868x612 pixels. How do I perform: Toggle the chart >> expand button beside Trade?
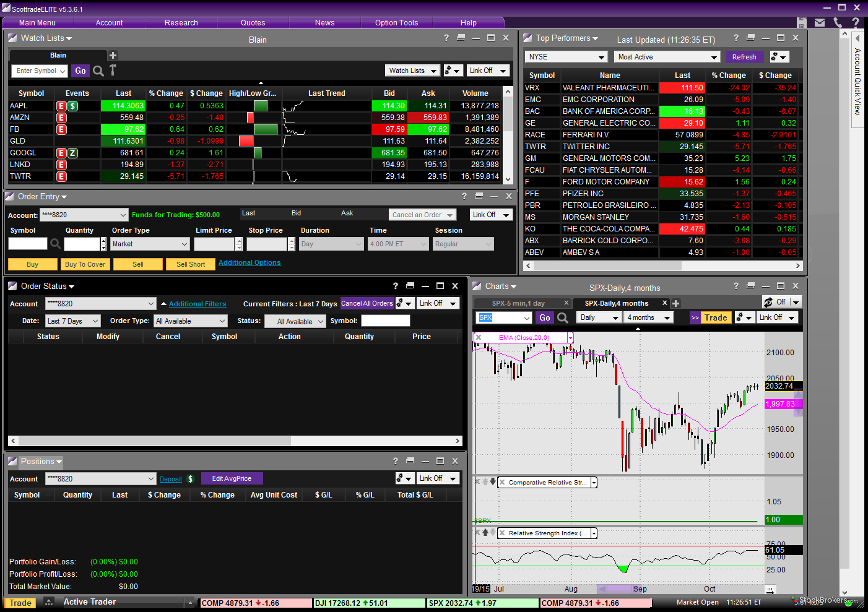(695, 317)
